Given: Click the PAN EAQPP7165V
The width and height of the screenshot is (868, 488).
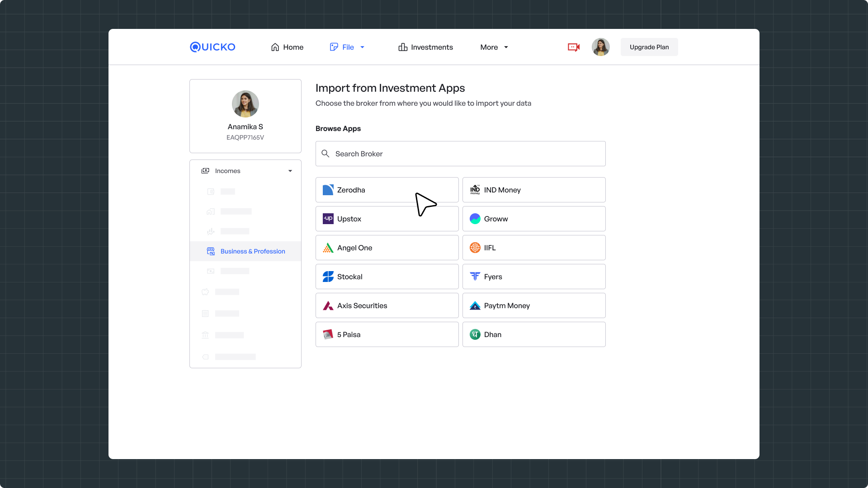Looking at the screenshot, I should 245,137.
